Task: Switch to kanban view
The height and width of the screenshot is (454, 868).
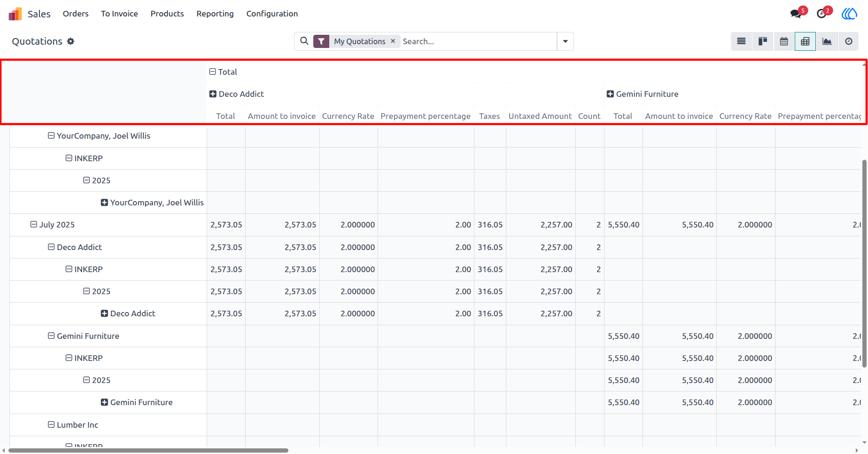Action: coord(763,41)
